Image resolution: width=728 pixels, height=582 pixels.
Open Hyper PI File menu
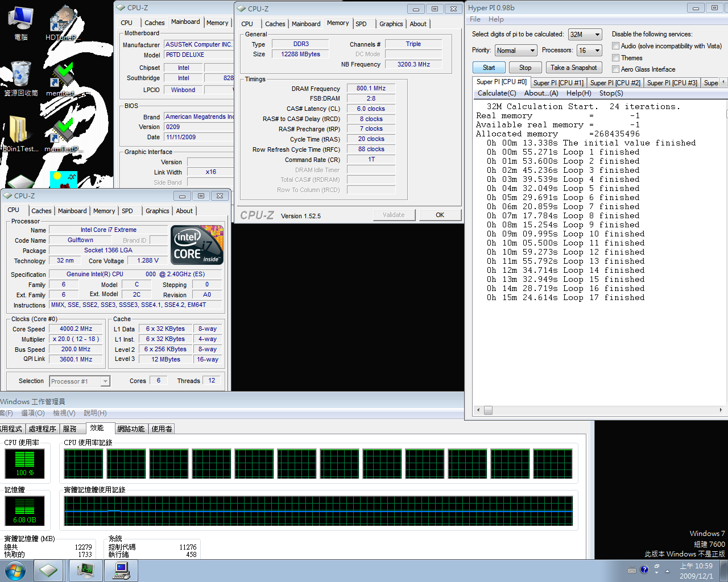[x=475, y=19]
